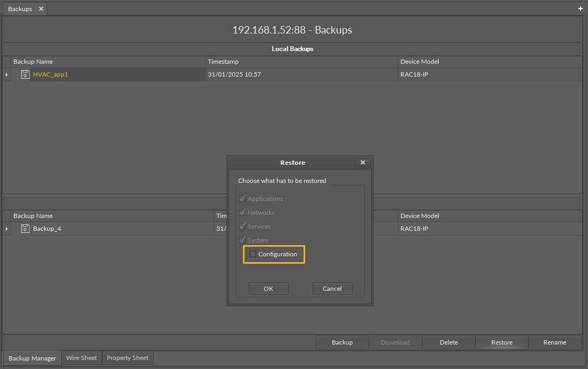Screen dimensions: 588x369
Task: Click the Rename button
Action: point(555,342)
